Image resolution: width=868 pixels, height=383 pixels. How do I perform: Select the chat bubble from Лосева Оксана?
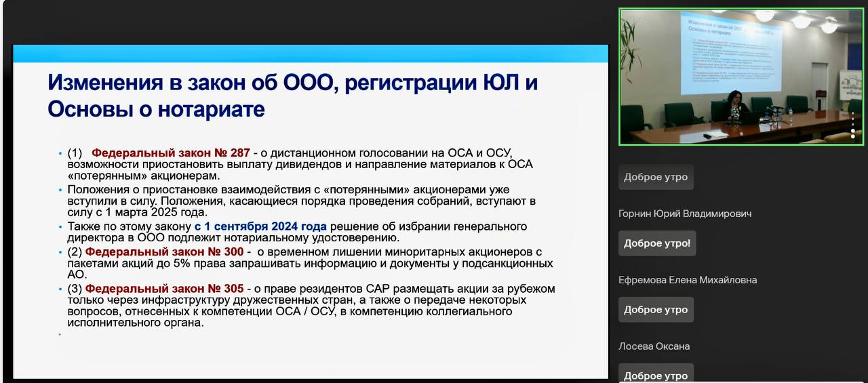click(655, 374)
